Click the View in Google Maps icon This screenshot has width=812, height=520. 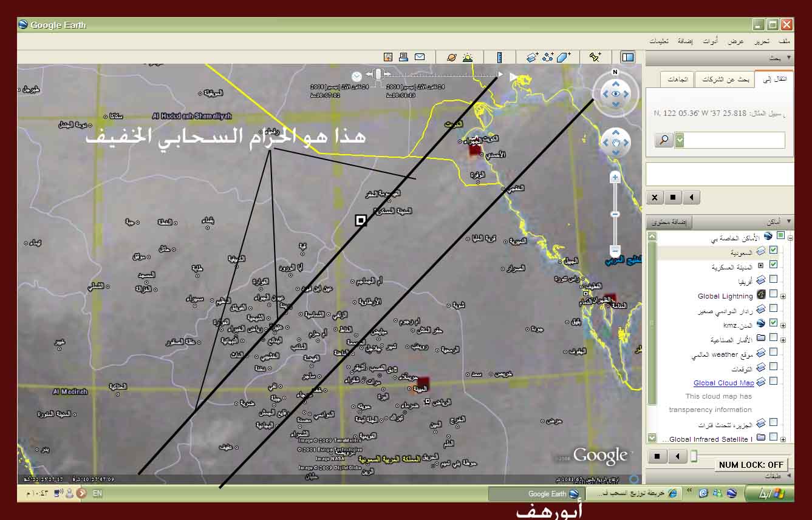tap(388, 57)
